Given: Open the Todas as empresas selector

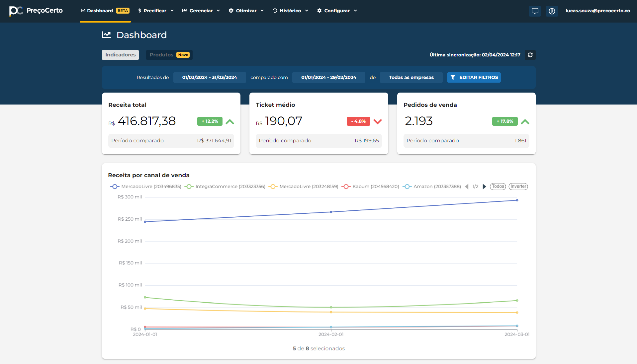Looking at the screenshot, I should 411,77.
